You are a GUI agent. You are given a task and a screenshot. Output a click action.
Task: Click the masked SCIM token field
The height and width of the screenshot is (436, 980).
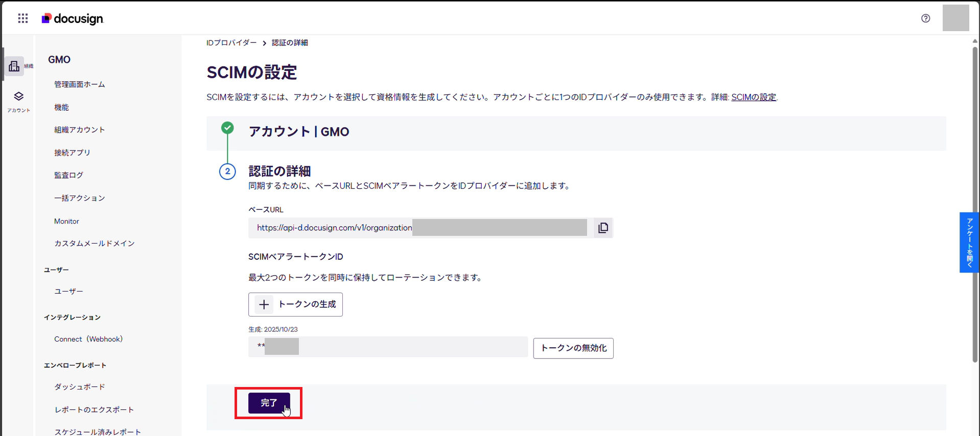388,347
